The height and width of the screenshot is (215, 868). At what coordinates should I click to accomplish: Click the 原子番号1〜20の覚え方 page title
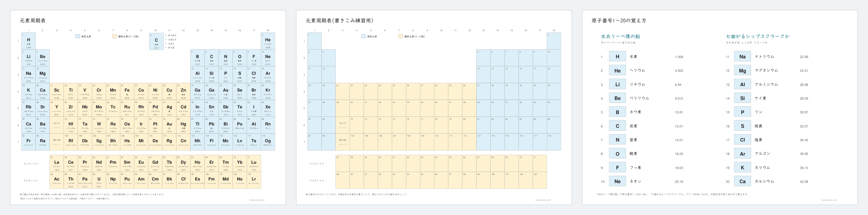click(x=619, y=20)
